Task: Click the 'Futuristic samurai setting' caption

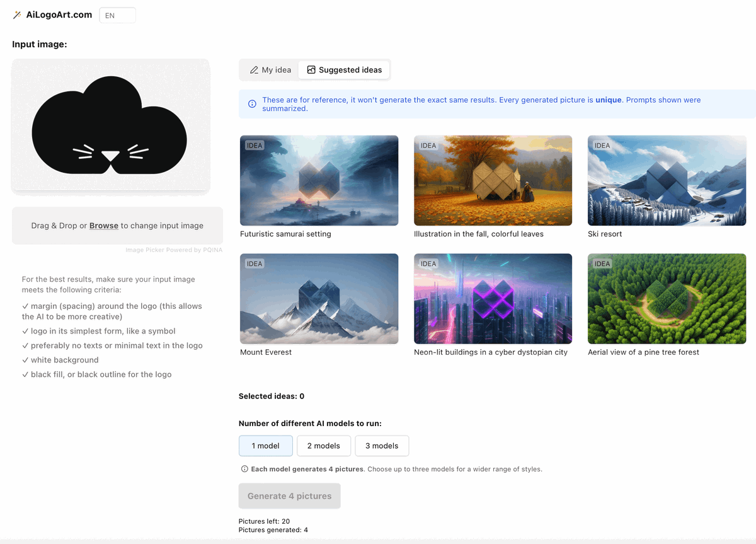Action: [285, 234]
